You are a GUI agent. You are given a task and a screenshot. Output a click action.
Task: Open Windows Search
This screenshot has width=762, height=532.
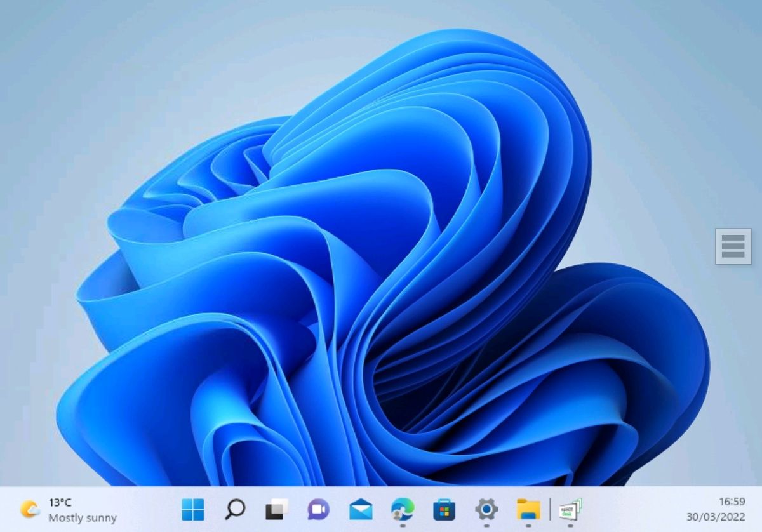tap(235, 510)
